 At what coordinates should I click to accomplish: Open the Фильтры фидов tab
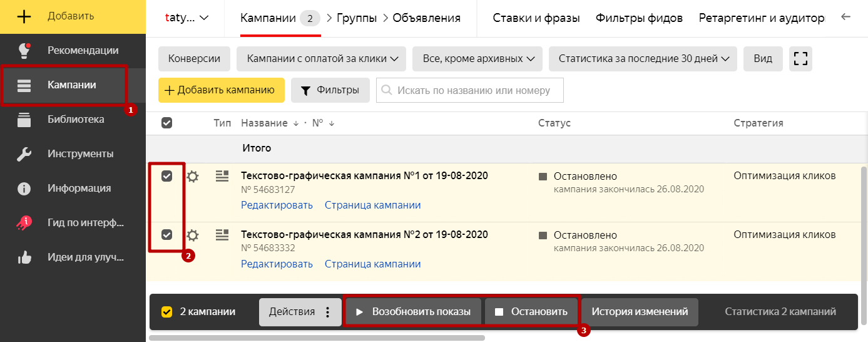coord(638,18)
